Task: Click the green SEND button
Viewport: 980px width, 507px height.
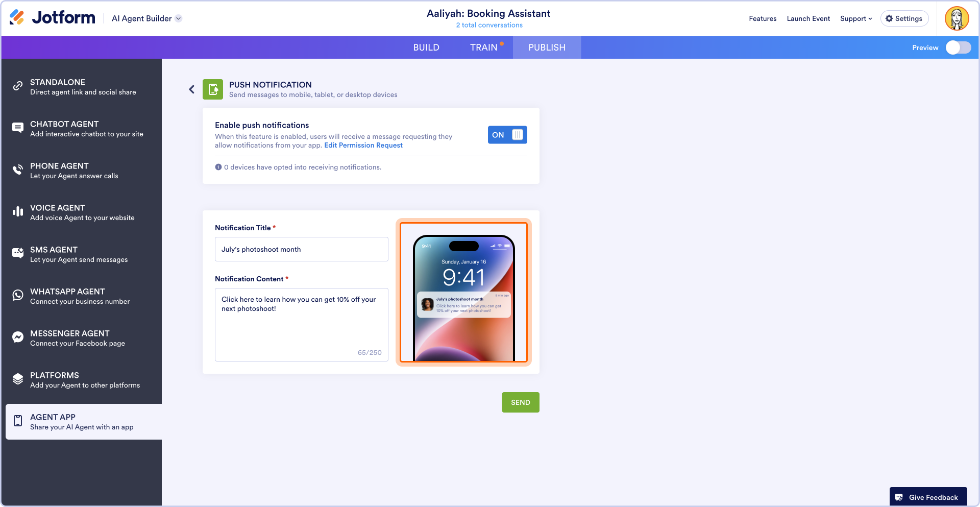Action: [521, 402]
